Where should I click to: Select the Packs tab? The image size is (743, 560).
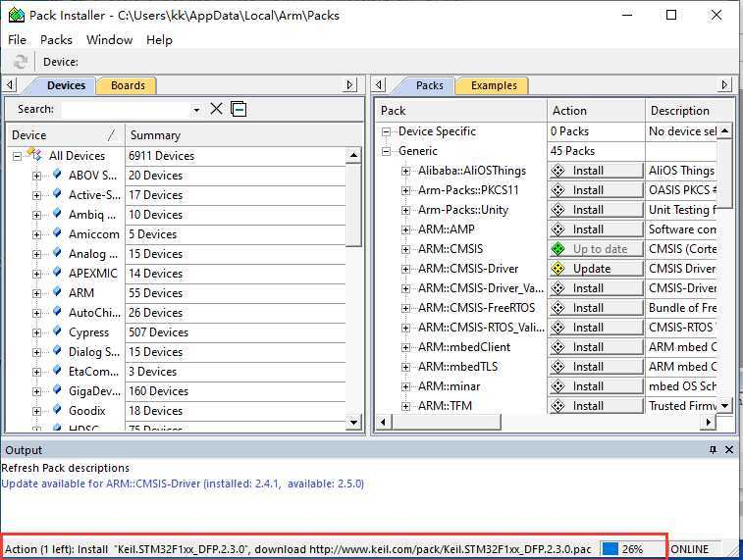click(x=429, y=85)
